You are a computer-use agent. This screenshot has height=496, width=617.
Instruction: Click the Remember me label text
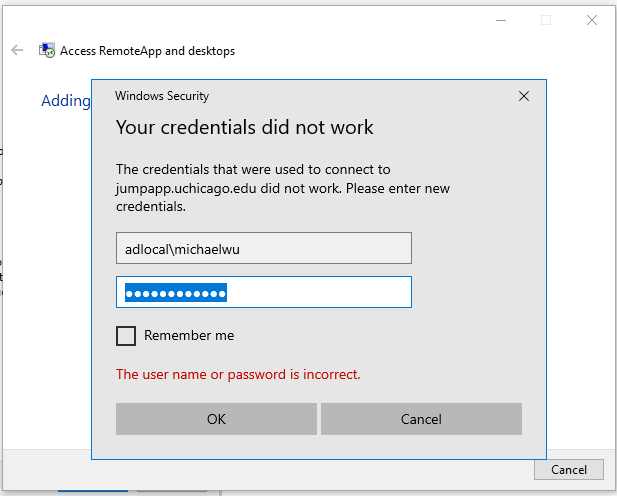pos(189,336)
